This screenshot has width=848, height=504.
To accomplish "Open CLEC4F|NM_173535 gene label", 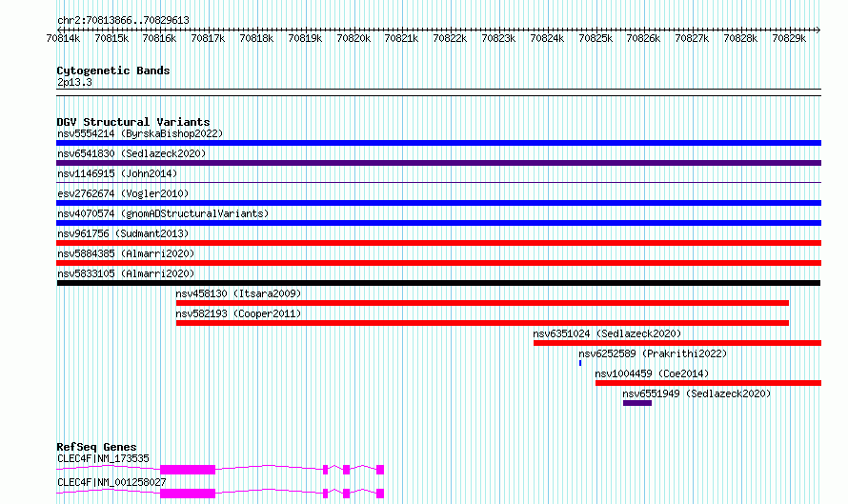I will tap(103, 458).
